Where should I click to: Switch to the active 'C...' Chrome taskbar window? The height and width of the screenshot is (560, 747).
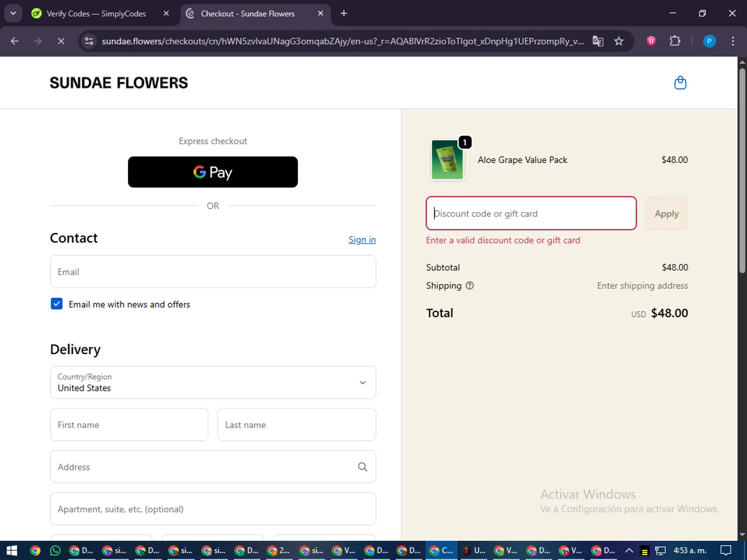point(442,551)
